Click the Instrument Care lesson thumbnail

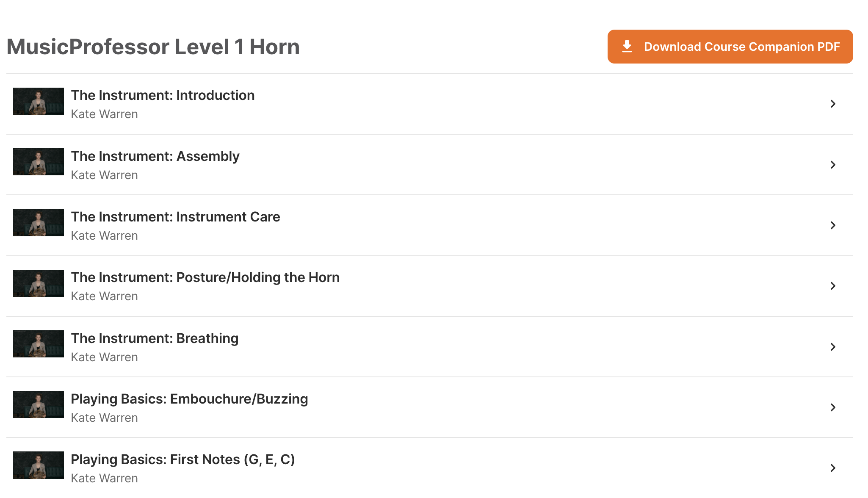pyautogui.click(x=39, y=222)
